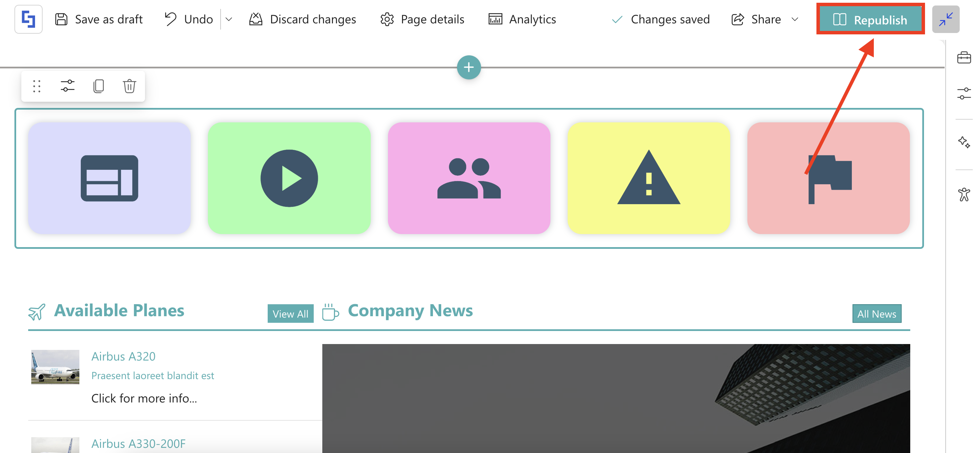The image size is (980, 453).
Task: Click the Airbus A320 plane thumbnail
Action: point(55,367)
